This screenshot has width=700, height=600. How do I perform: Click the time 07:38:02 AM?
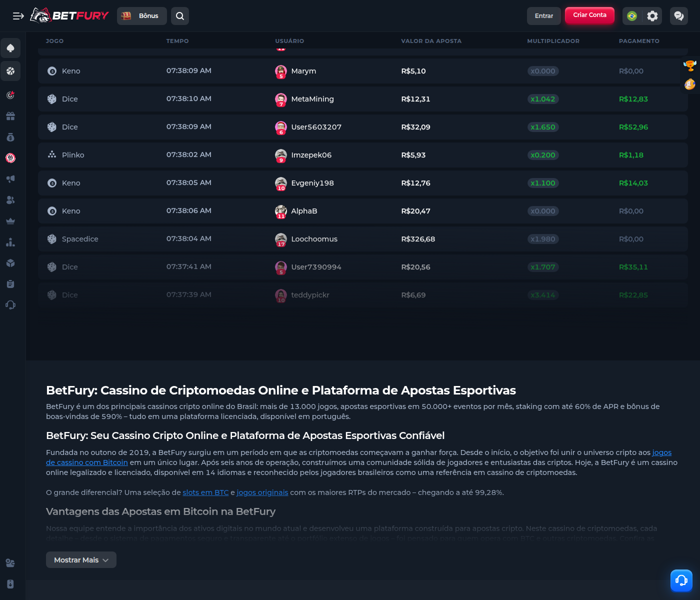tap(189, 154)
